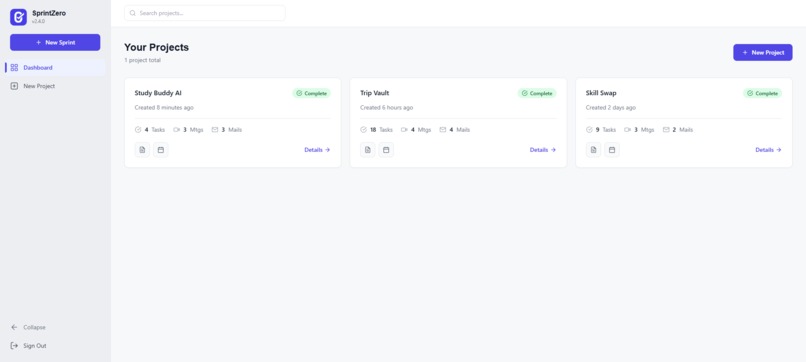Collapse the sidebar
806x362 pixels.
[28, 327]
